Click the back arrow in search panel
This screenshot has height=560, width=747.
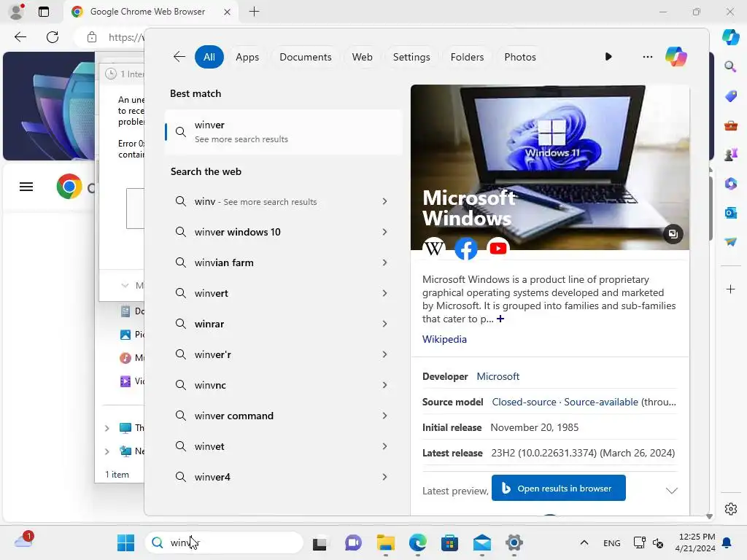tap(179, 57)
